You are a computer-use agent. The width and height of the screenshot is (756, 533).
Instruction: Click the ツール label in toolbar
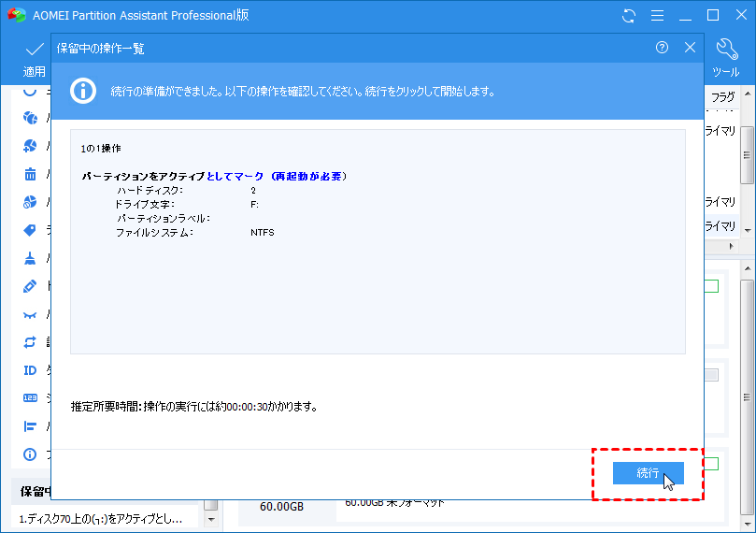pyautogui.click(x=726, y=72)
